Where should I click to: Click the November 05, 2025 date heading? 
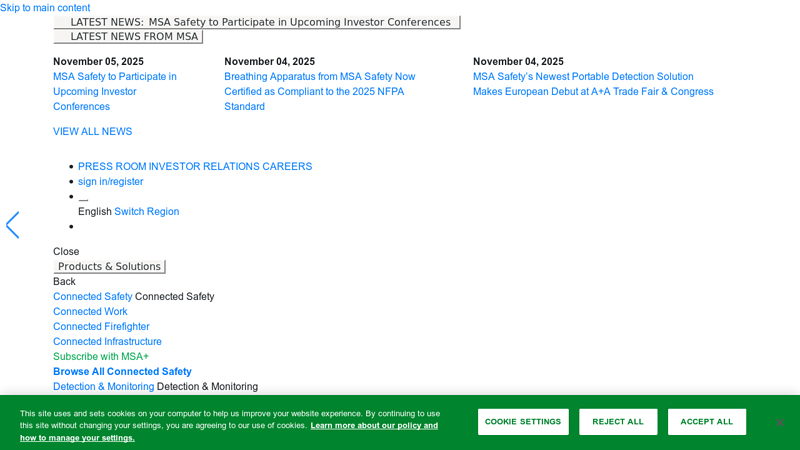click(x=98, y=61)
